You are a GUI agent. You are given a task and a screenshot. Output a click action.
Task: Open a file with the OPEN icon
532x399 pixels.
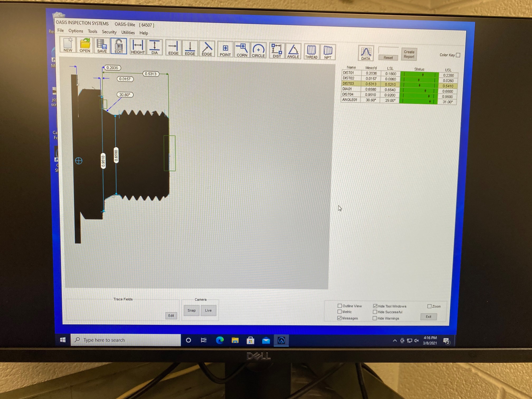point(85,45)
